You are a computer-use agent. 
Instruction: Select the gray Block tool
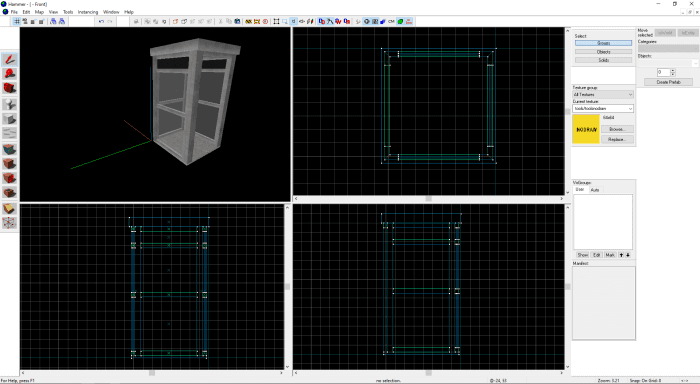click(x=9, y=119)
